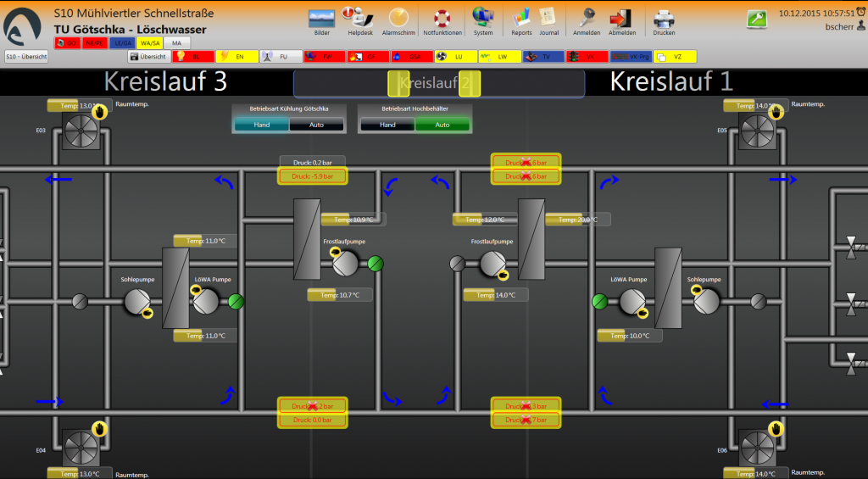This screenshot has height=479, width=868.
Task: Click the Temp: 10.0 °C value
Action: pyautogui.click(x=630, y=336)
